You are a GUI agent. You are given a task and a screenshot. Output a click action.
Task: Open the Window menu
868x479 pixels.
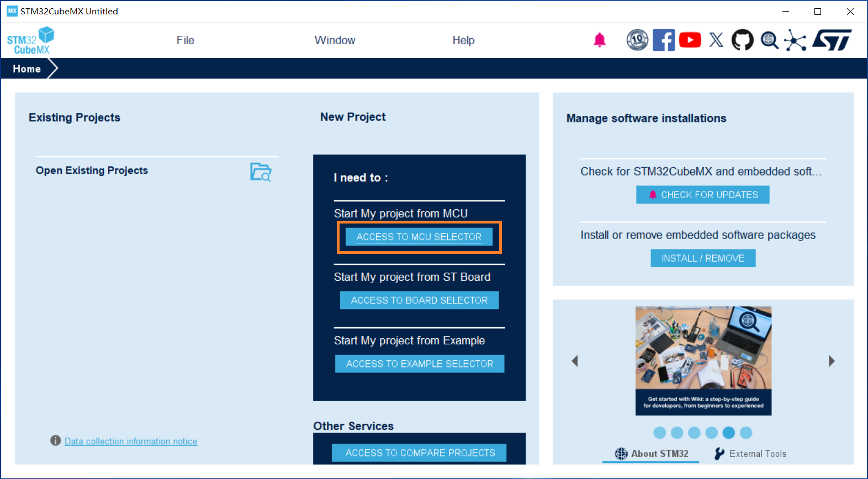pos(335,40)
